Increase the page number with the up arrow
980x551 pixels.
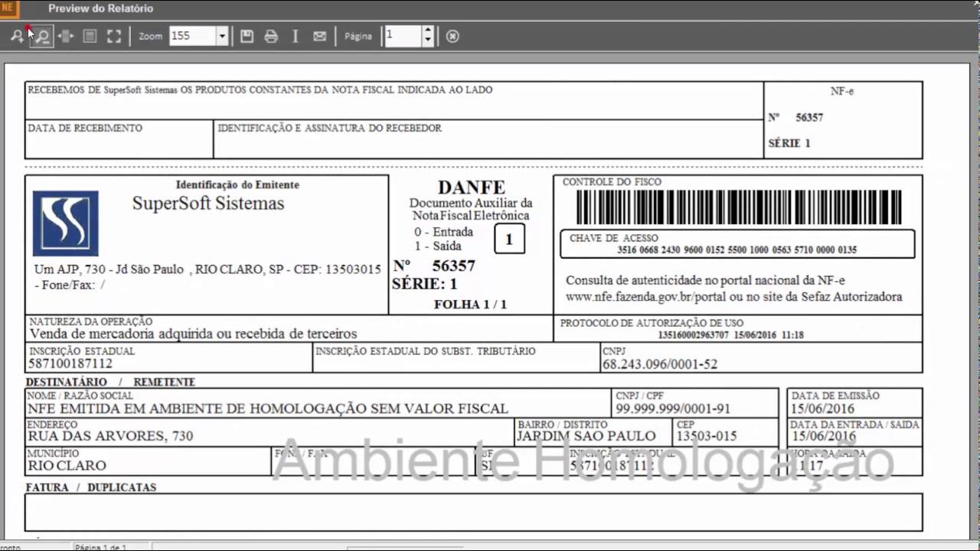coord(428,31)
